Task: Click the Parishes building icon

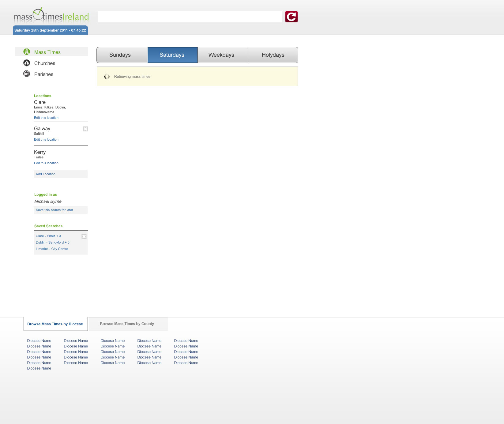Action: pyautogui.click(x=27, y=74)
